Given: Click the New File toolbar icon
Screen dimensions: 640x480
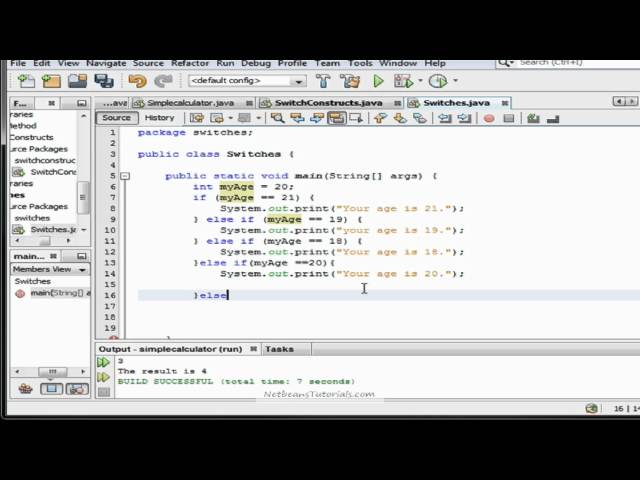Looking at the screenshot, I should click(x=26, y=81).
